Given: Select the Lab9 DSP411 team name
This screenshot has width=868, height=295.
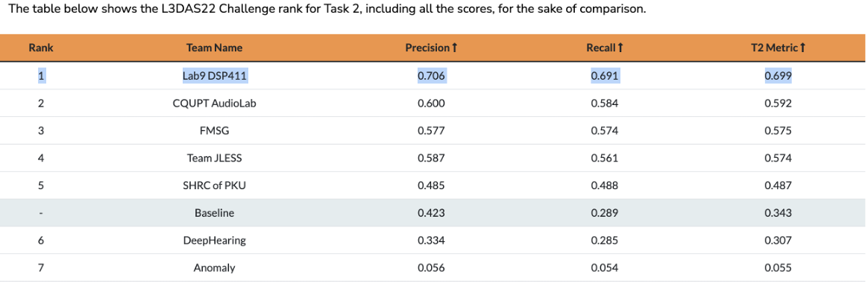Looking at the screenshot, I should (215, 76).
